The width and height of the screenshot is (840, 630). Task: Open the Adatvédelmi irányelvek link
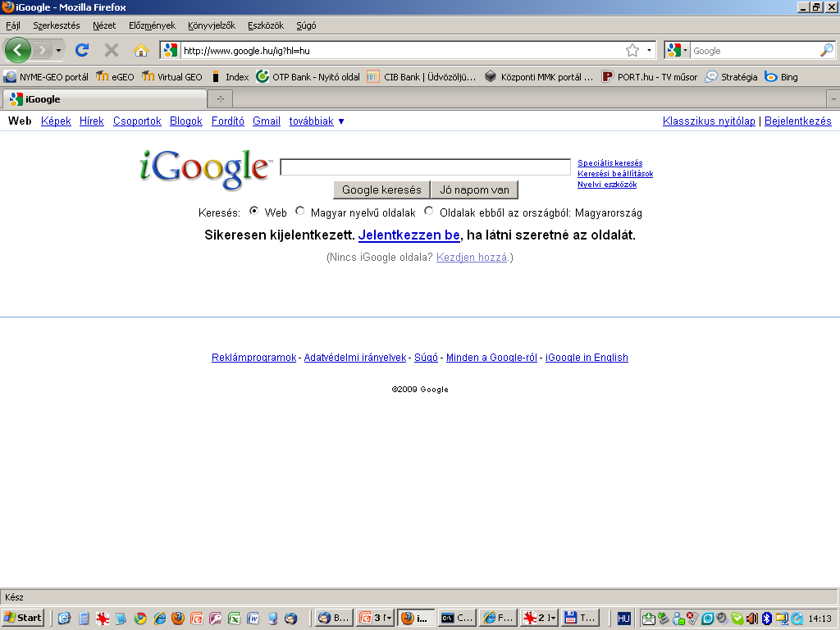pyautogui.click(x=355, y=358)
